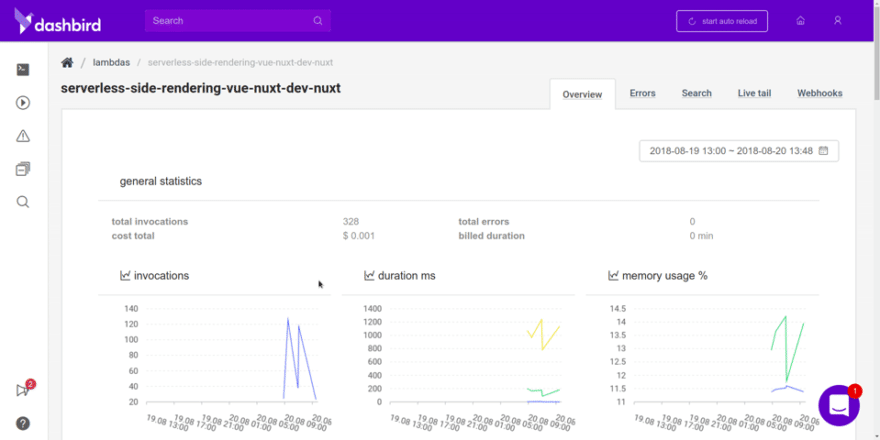Click the duration ms chart icon

click(369, 276)
